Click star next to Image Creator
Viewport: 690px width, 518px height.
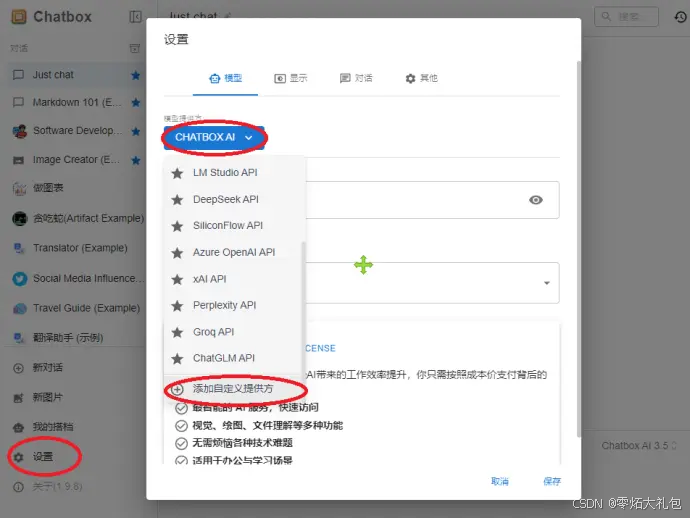[x=136, y=160]
